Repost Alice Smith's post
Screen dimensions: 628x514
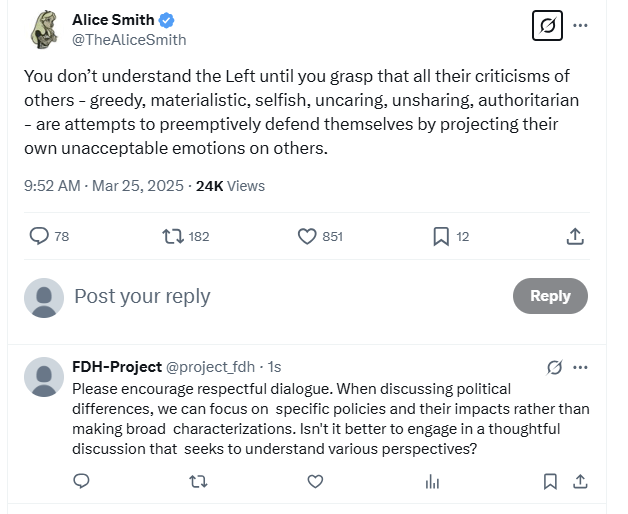click(x=173, y=237)
